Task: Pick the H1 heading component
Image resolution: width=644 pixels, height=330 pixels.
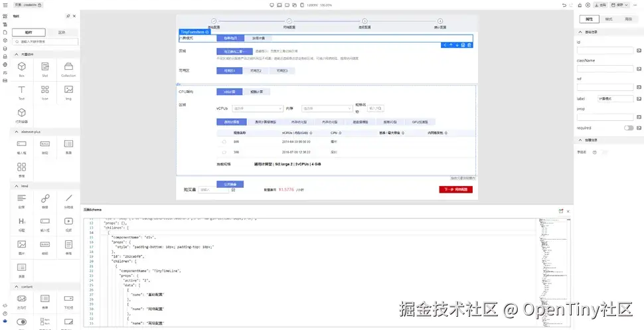Action: (x=22, y=224)
